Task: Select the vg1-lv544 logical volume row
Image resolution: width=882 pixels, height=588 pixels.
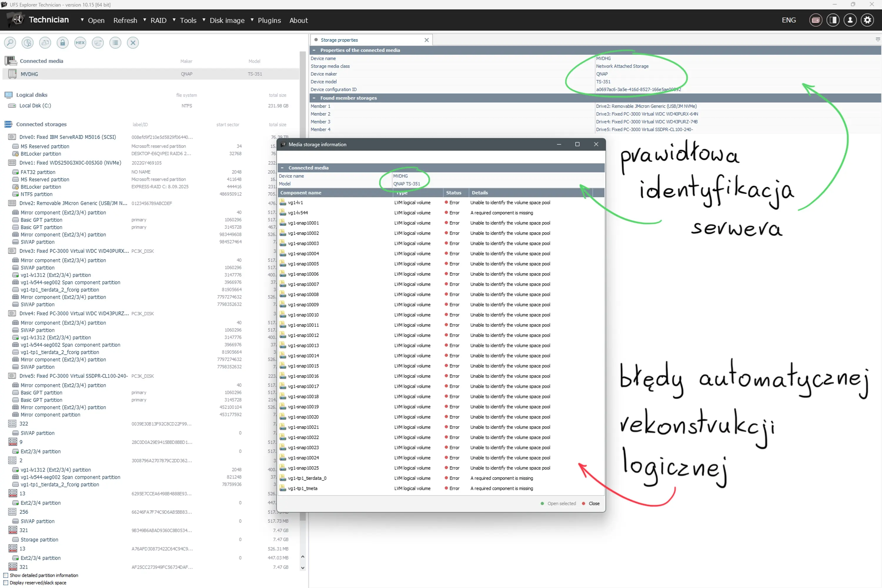Action: [x=298, y=213]
